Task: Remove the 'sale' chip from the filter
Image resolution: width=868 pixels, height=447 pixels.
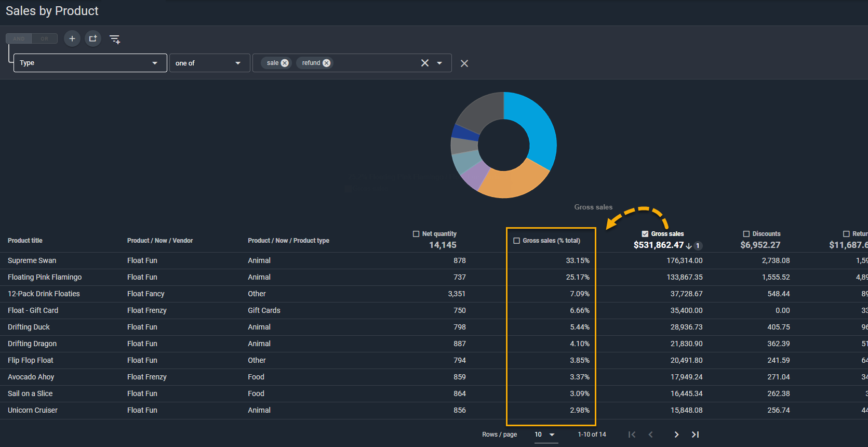Action: 285,63
